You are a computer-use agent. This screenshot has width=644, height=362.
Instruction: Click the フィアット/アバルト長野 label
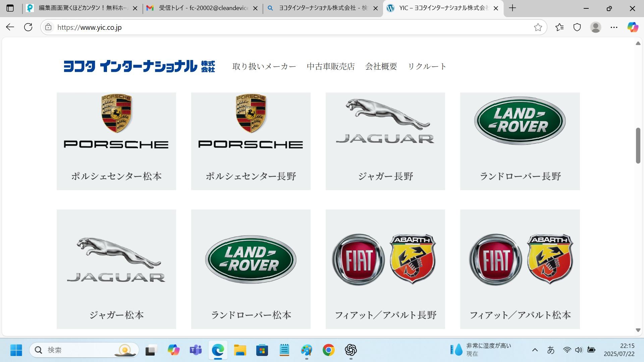coord(385,315)
